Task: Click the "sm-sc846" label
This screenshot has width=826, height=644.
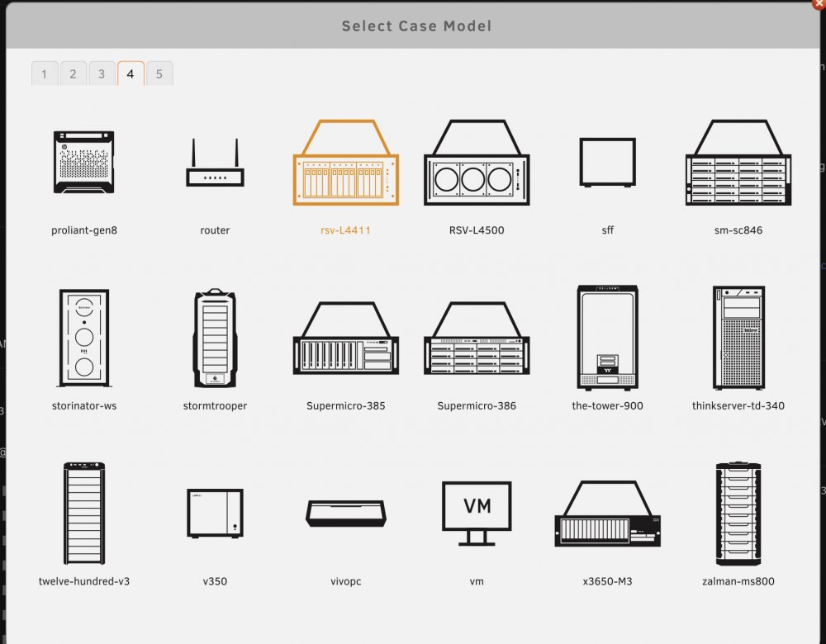Action: (x=738, y=230)
